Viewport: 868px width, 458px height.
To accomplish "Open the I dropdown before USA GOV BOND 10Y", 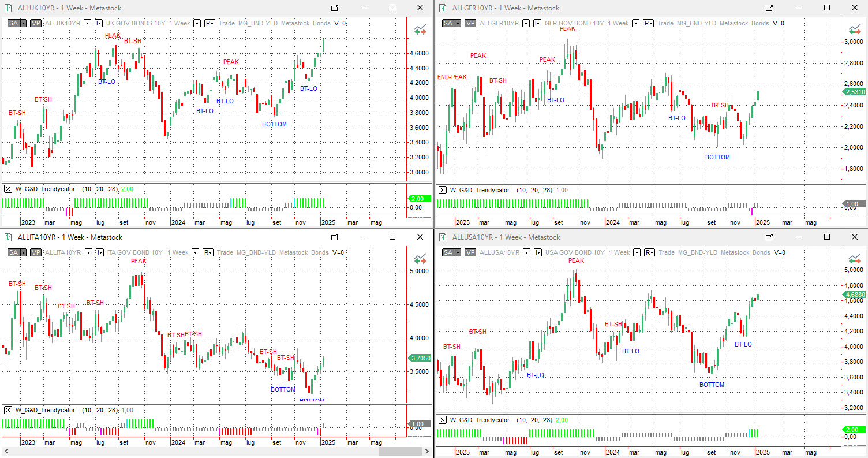I will coord(537,252).
